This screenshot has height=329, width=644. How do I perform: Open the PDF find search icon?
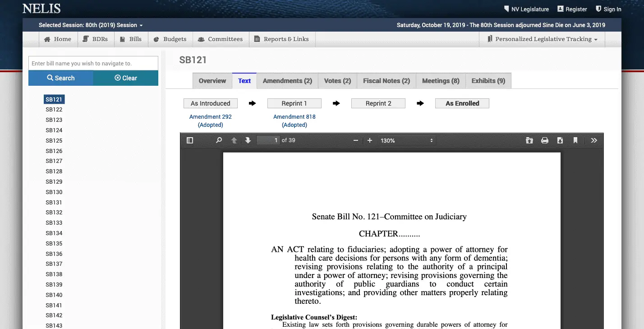(219, 140)
